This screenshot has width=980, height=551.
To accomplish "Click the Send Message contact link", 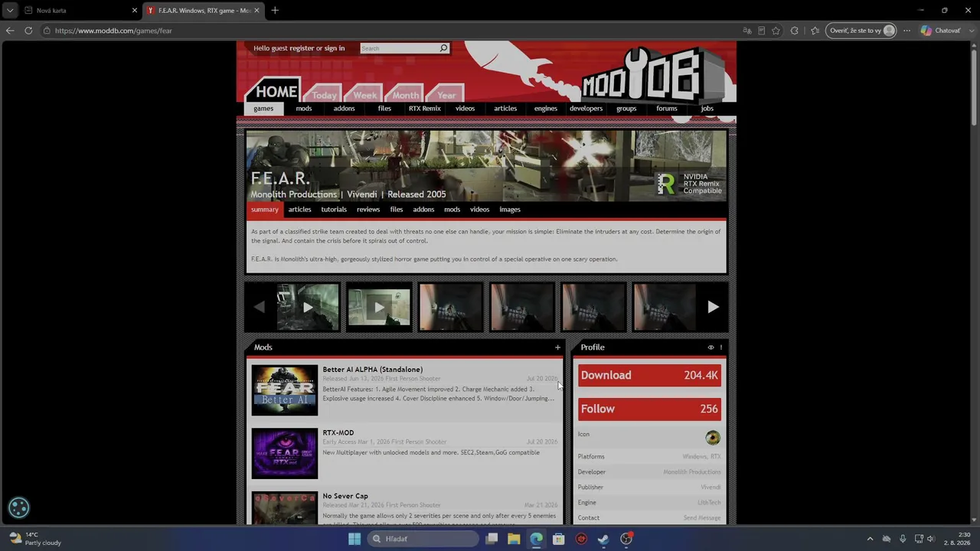I will 702,518.
